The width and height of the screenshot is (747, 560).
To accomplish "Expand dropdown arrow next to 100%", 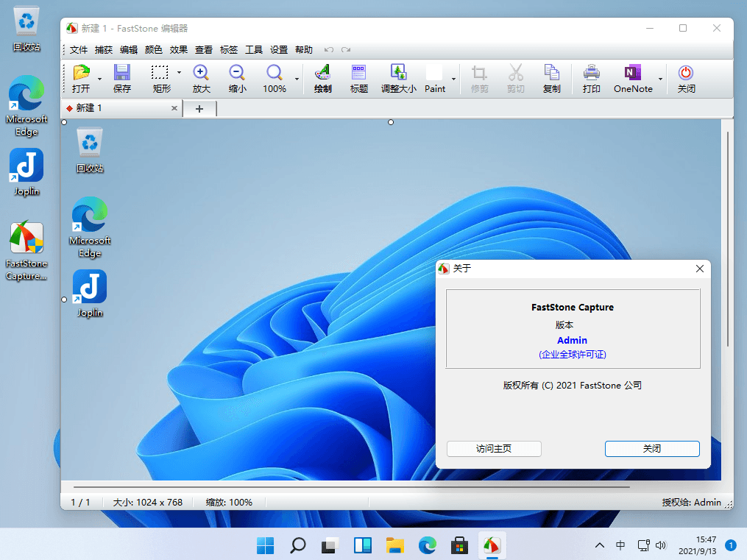I will coord(297,79).
